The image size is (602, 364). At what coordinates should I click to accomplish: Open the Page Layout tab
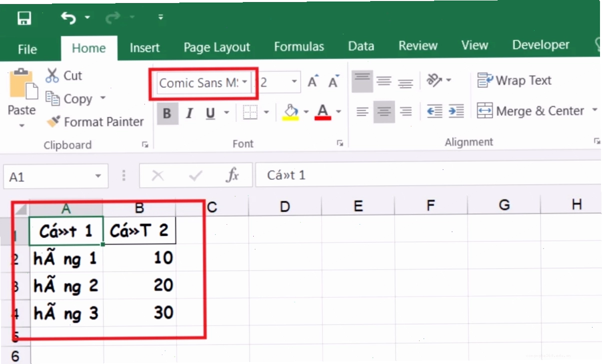[x=217, y=48]
